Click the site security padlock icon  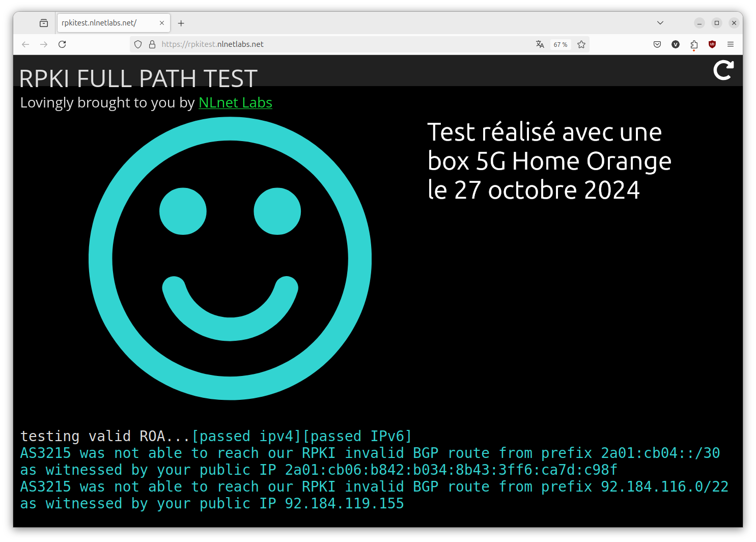(152, 44)
